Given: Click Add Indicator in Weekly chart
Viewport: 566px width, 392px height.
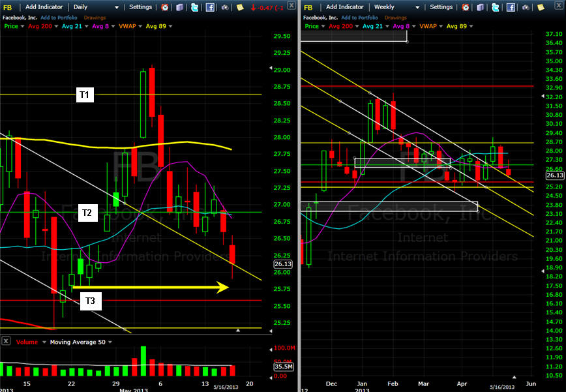Looking at the screenshot, I should point(345,7).
